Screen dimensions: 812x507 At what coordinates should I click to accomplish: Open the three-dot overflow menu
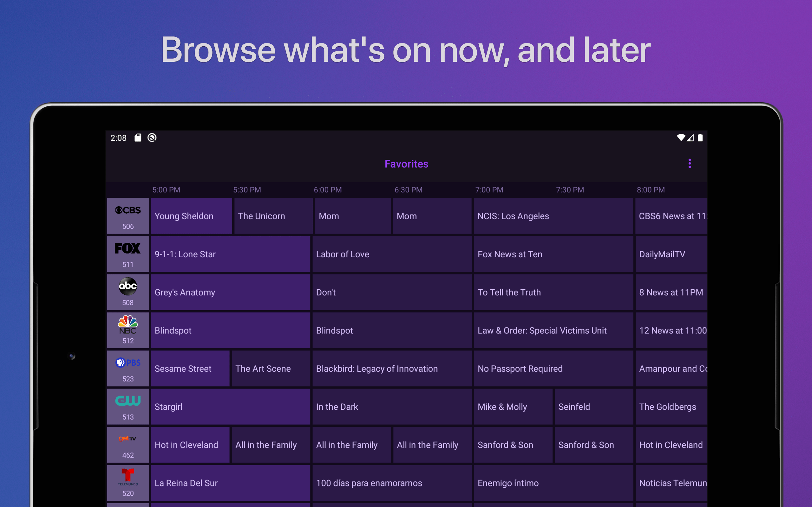click(x=690, y=163)
